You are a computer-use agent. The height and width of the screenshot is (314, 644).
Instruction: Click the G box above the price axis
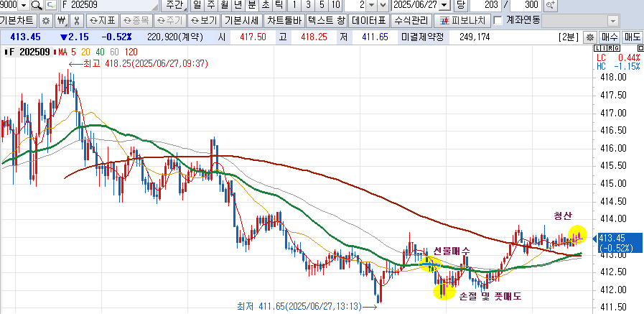617,48
